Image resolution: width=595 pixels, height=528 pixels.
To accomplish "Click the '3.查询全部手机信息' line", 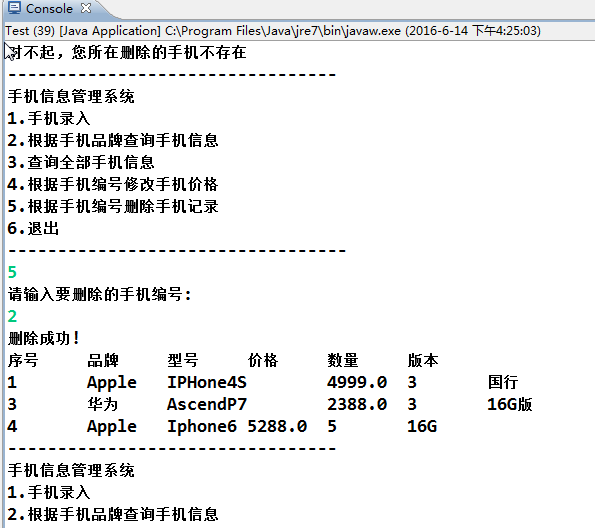I will pyautogui.click(x=81, y=162).
